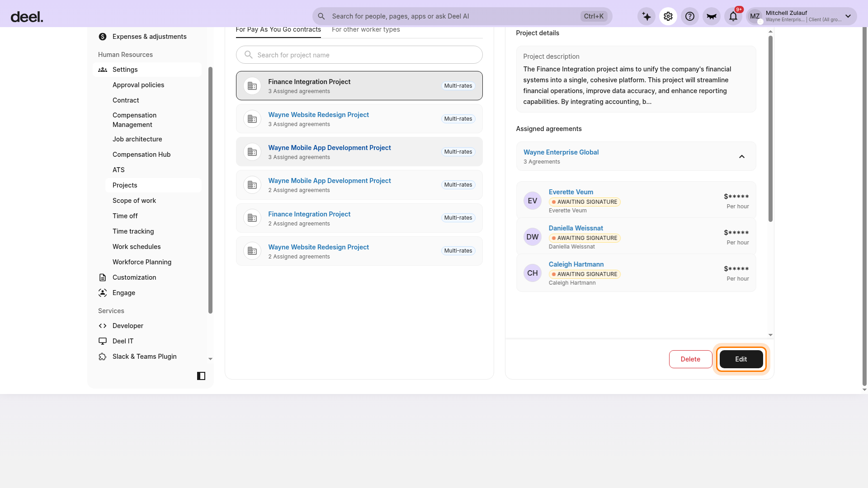
Task: Open Deel AI sparkle icon
Action: pos(646,16)
